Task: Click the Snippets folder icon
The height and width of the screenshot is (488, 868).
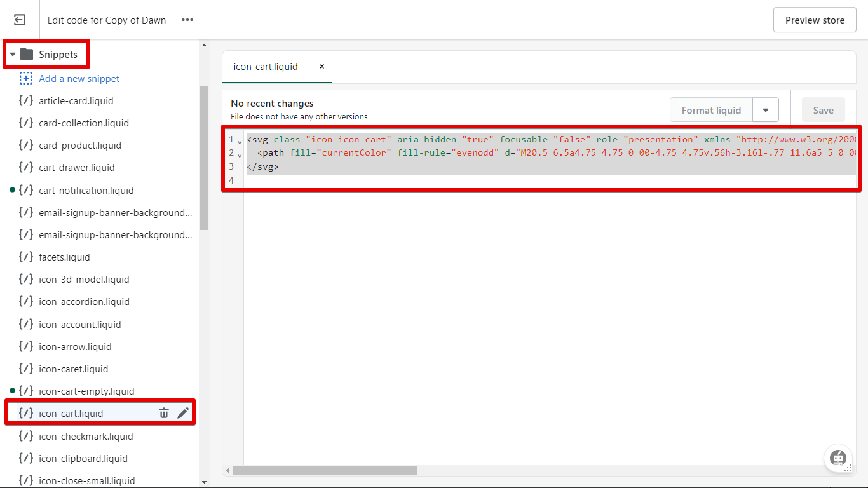Action: click(x=27, y=55)
